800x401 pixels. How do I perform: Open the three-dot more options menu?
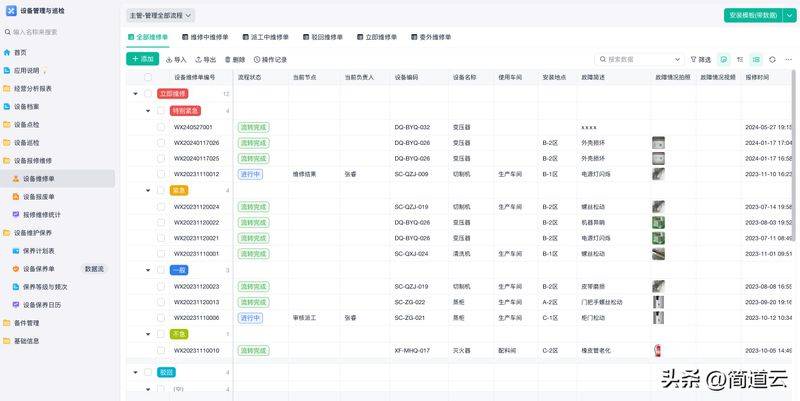pos(788,60)
